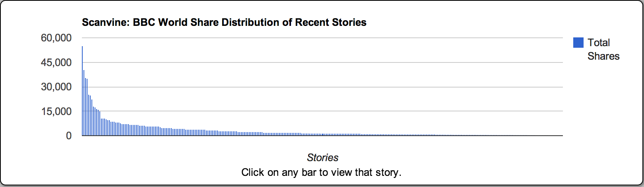Viewport: 644px width, 187px height.
Task: Click the 30,000 y-axis label
Action: [x=56, y=87]
